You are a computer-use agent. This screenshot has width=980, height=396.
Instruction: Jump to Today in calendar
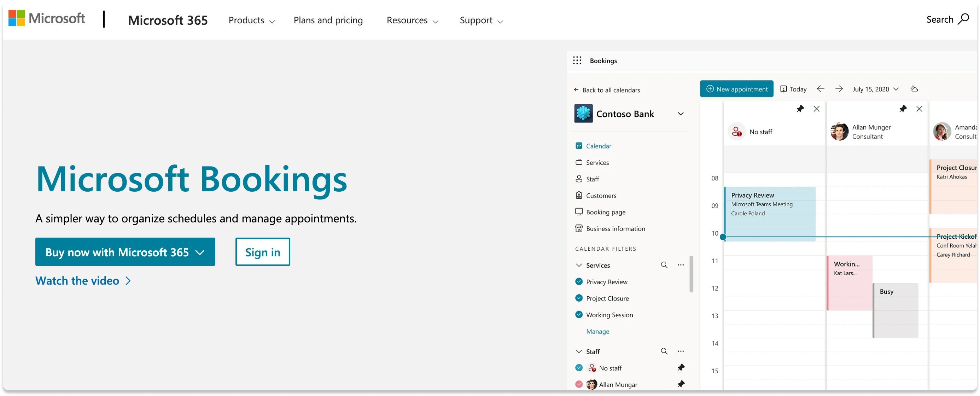click(793, 89)
